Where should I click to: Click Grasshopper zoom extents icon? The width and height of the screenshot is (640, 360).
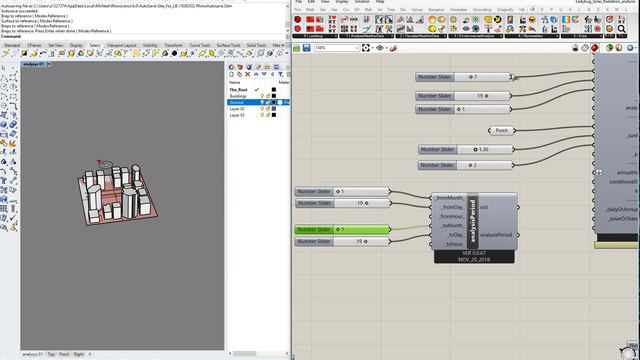[366, 48]
